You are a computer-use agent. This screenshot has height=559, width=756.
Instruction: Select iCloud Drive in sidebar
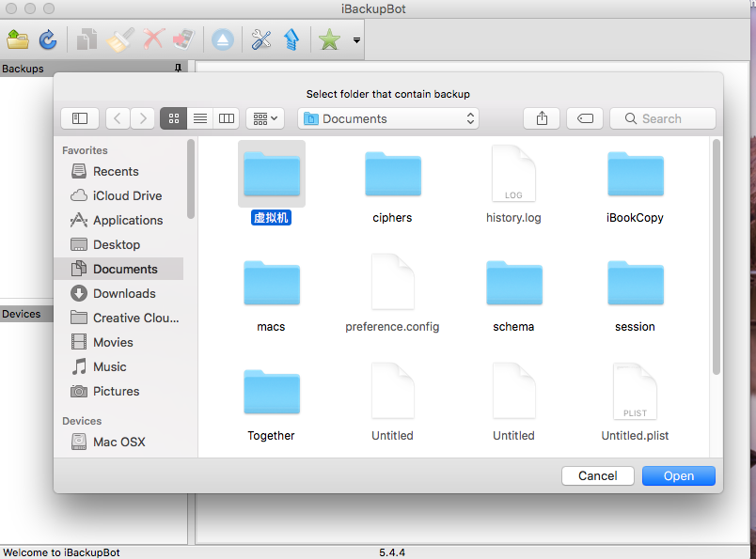(x=118, y=195)
